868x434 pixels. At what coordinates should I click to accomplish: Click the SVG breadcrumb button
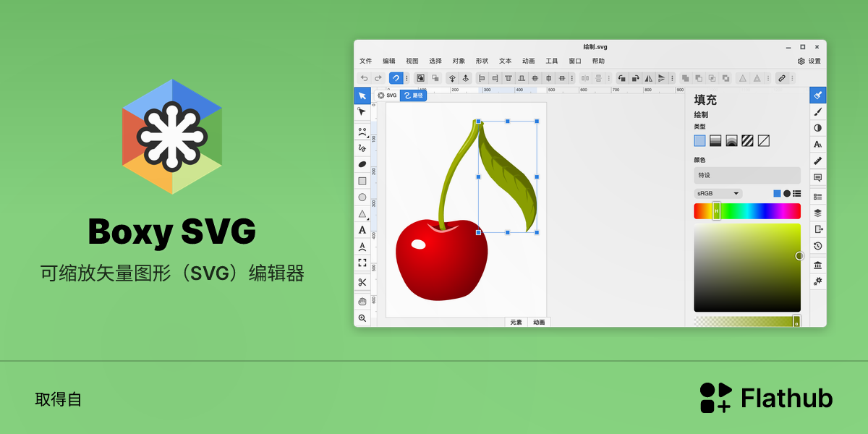point(388,95)
